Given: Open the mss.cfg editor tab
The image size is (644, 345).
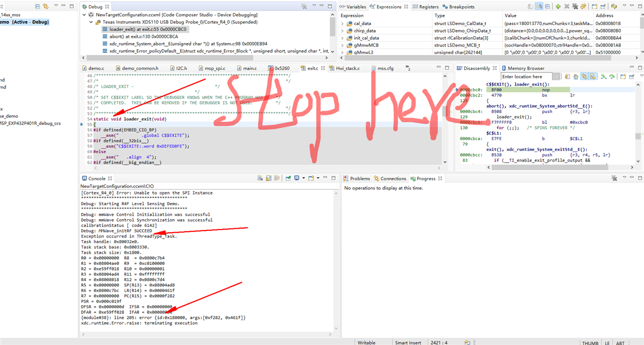Looking at the screenshot, I should tap(382, 68).
